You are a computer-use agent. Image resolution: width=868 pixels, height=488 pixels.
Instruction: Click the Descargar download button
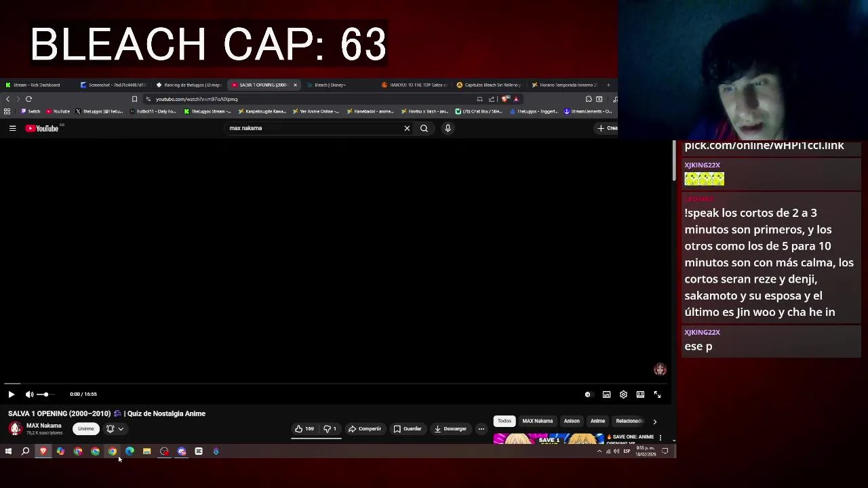coord(450,429)
